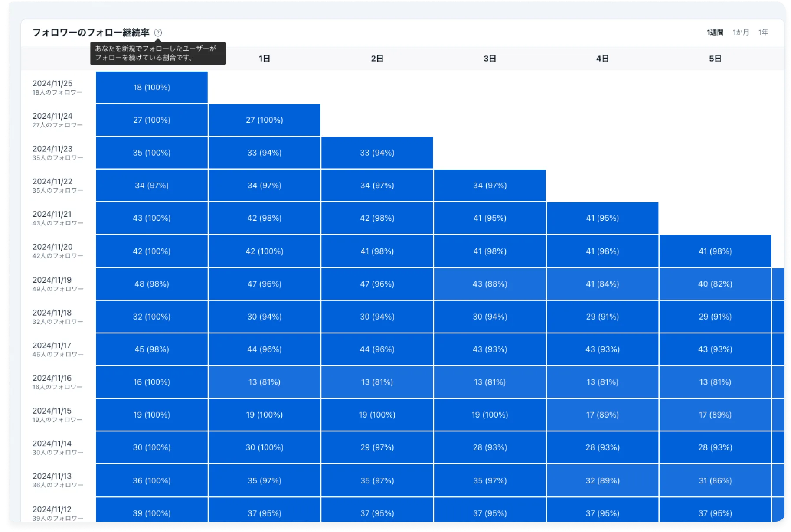The image size is (791, 532).
Task: Click the help icon beside フォロワーのフォロー継続率
Action: [x=158, y=33]
